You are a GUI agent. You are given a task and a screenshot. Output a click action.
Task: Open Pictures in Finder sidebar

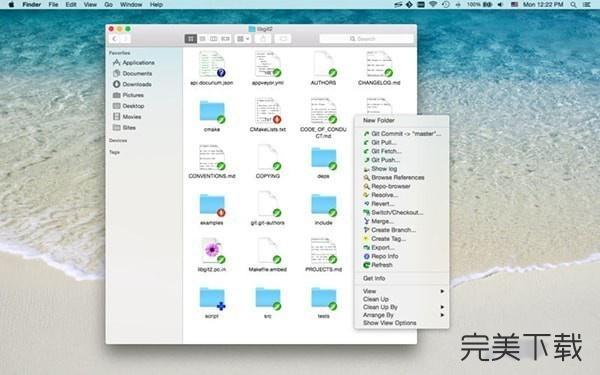(128, 95)
